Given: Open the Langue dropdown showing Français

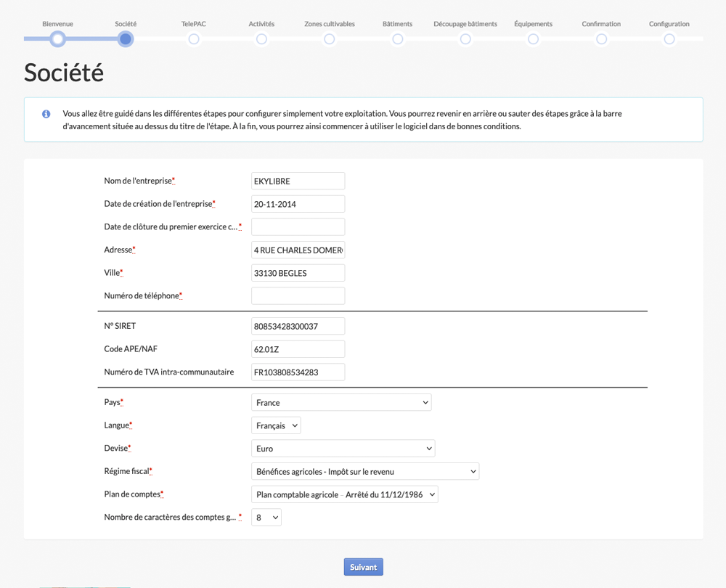Looking at the screenshot, I should click(276, 425).
